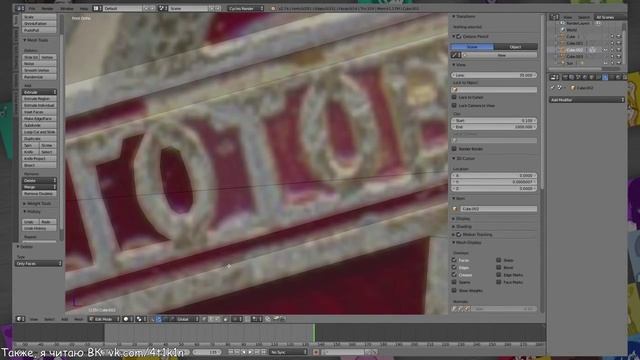
Task: Toggle Cube.002 selectability cursor in outliner
Action: [x=612, y=50]
